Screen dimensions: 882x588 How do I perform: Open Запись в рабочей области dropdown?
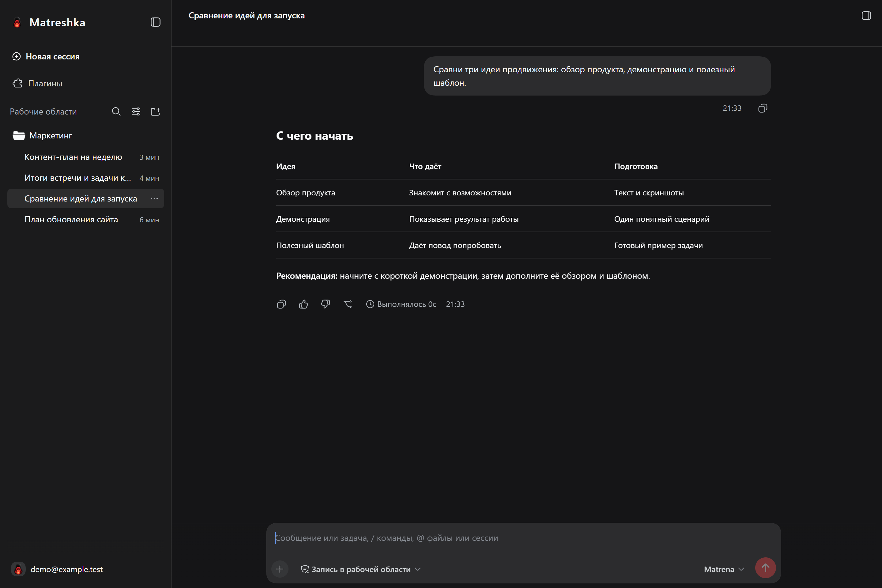pyautogui.click(x=361, y=569)
